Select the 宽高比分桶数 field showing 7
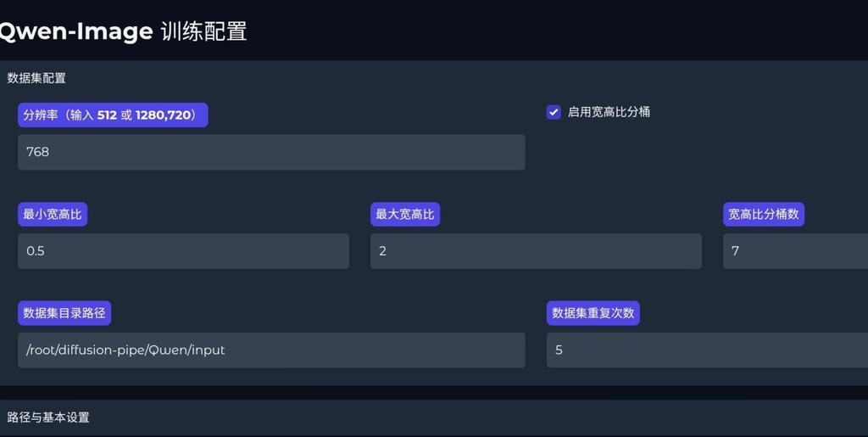This screenshot has width=868, height=437. pyautogui.click(x=795, y=251)
